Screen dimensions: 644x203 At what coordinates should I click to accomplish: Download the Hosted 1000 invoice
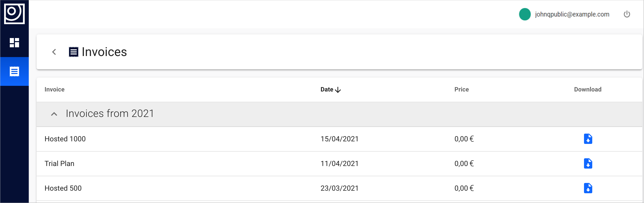[x=588, y=139]
